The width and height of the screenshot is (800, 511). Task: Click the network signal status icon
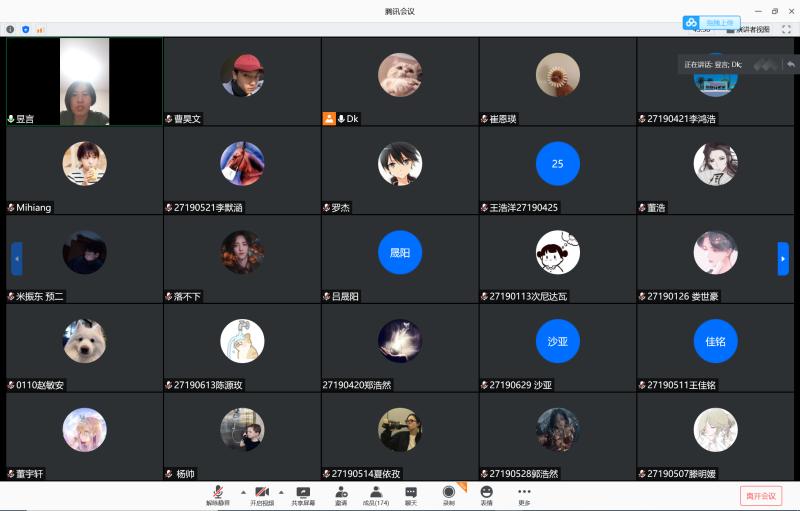pyautogui.click(x=40, y=29)
